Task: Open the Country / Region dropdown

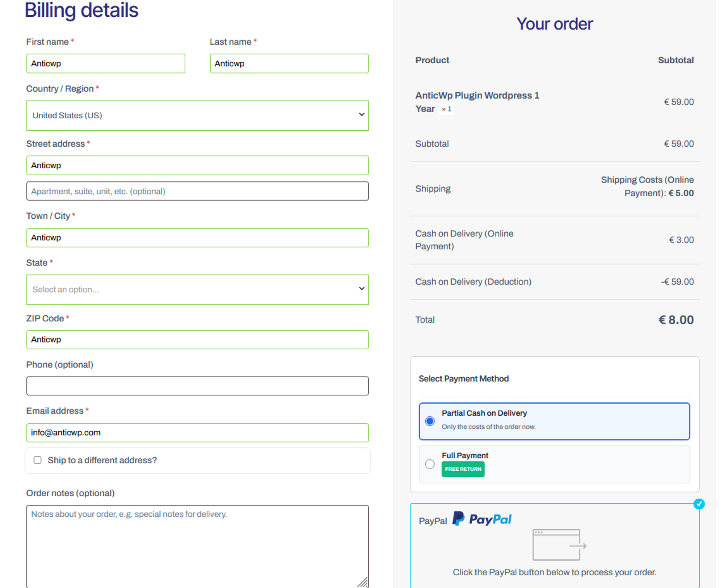Action: click(197, 115)
